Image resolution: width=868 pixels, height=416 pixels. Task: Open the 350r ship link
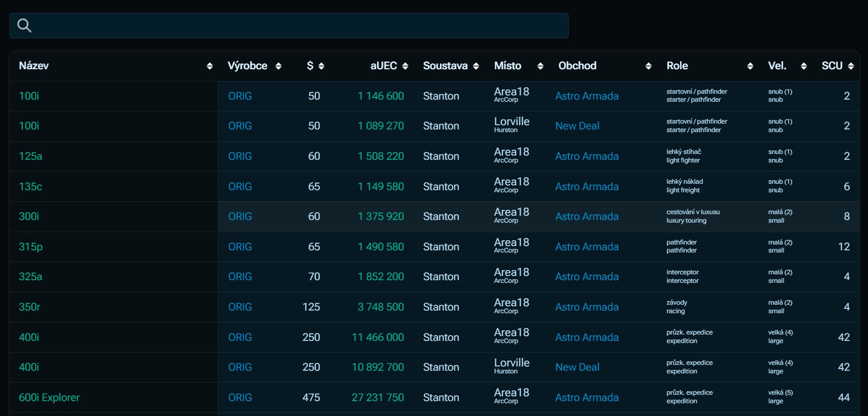click(30, 307)
